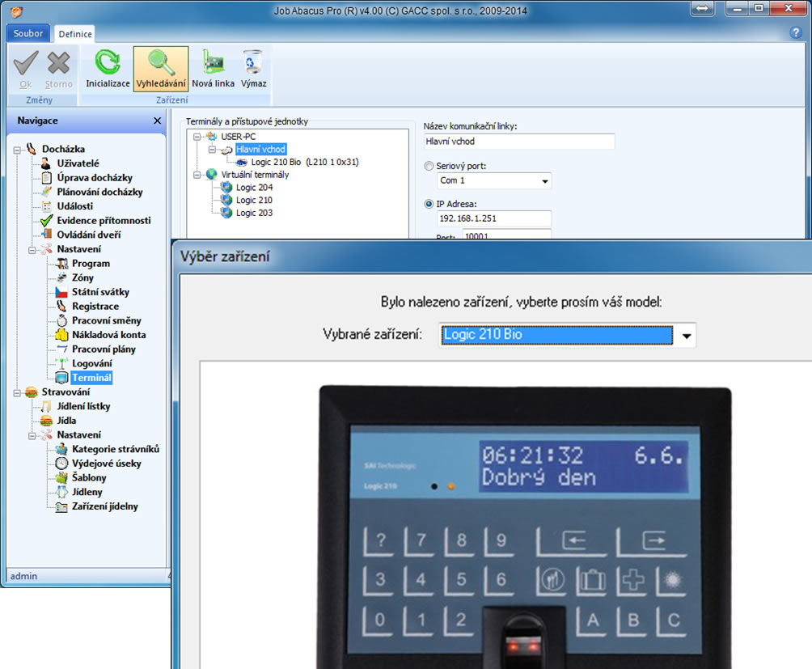Open Vybrané zařízení model dropdown
Viewport: 812px width, 669px height.
pyautogui.click(x=686, y=336)
